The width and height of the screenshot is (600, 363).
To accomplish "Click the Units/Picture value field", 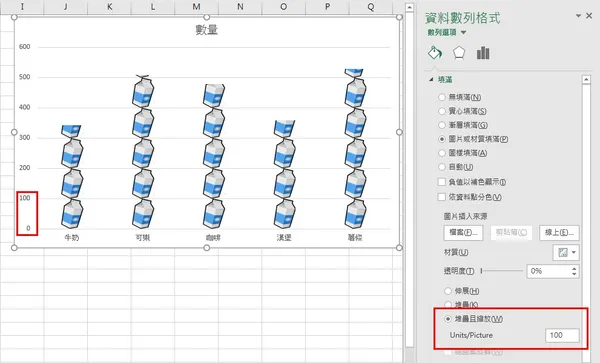I will tap(562, 335).
